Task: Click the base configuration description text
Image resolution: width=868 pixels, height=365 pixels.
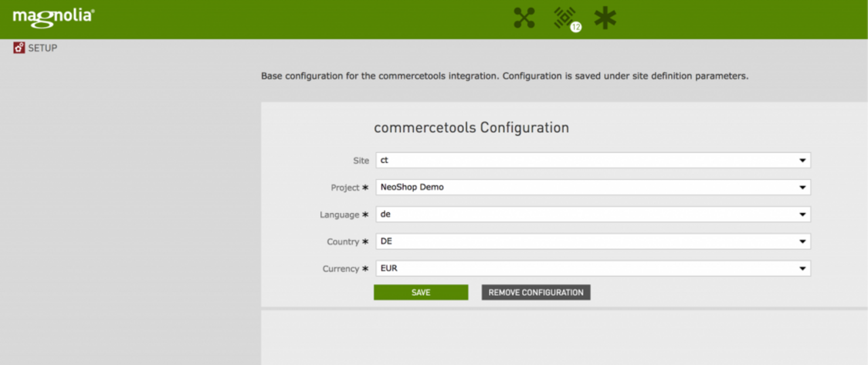Action: [505, 76]
